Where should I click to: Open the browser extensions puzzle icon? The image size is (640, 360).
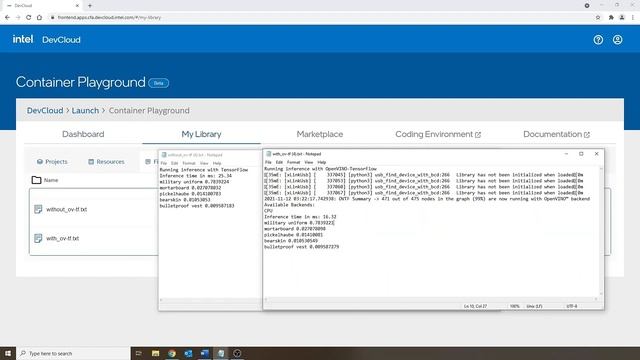pyautogui.click(x=611, y=18)
